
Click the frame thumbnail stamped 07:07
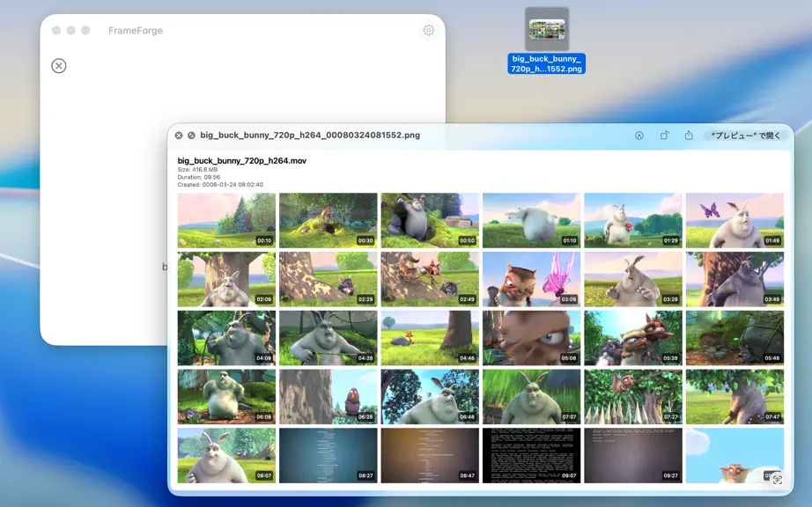pyautogui.click(x=531, y=397)
